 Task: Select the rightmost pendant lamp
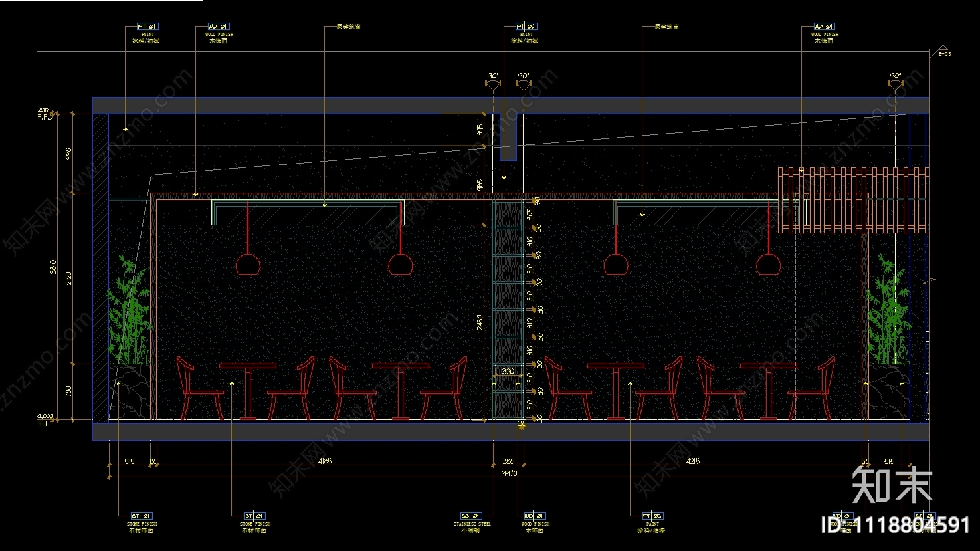(x=769, y=264)
